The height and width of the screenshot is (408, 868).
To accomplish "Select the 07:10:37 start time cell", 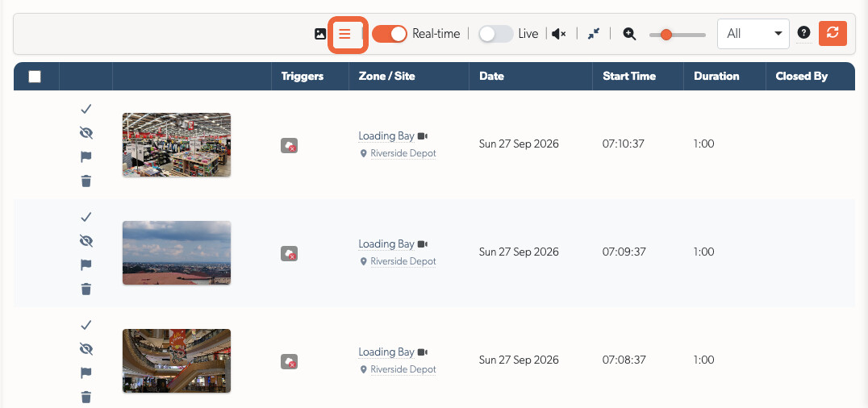I will (x=624, y=144).
